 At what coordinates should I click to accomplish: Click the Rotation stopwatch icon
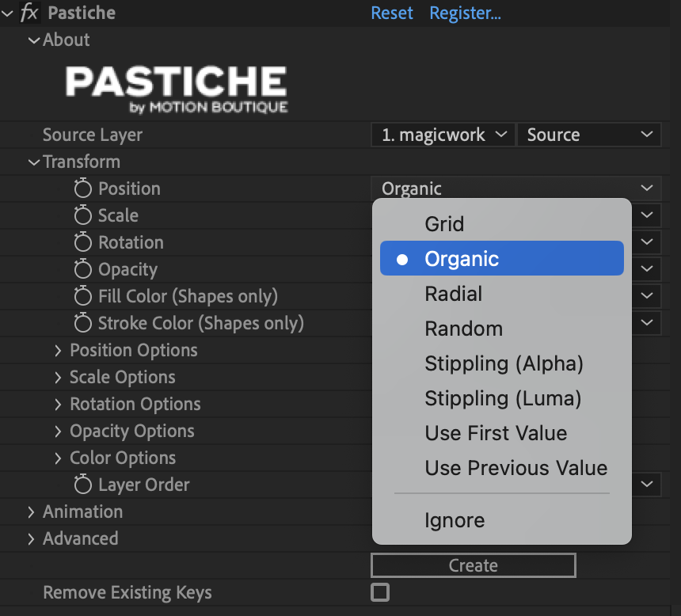(83, 242)
